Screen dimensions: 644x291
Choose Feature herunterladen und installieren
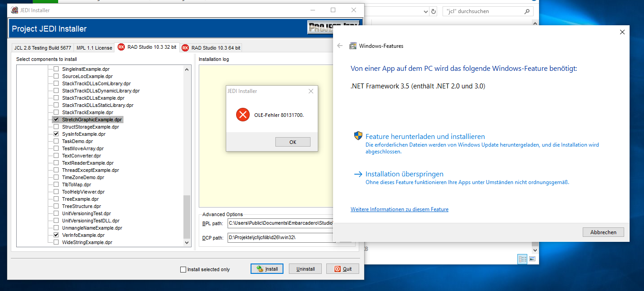tap(425, 136)
